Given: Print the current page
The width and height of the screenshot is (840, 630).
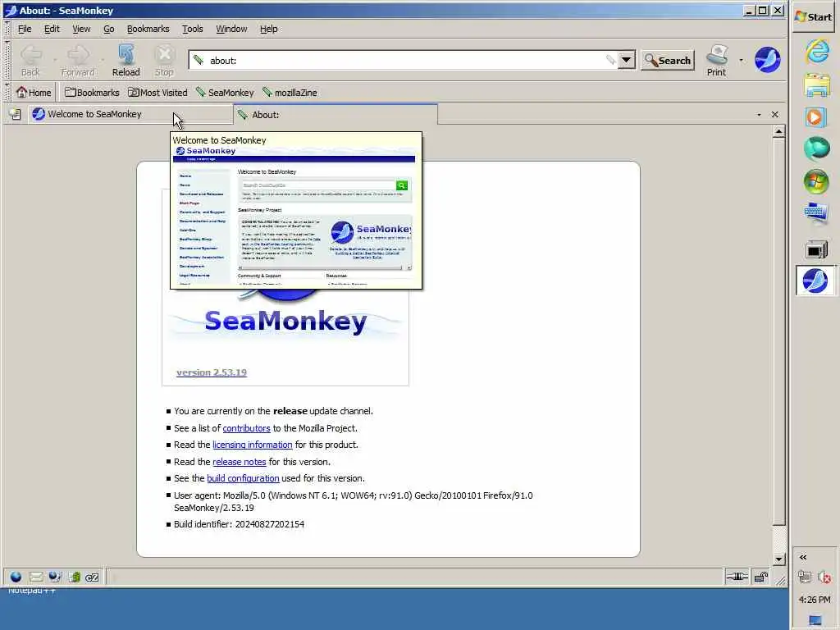Looking at the screenshot, I should [x=716, y=61].
